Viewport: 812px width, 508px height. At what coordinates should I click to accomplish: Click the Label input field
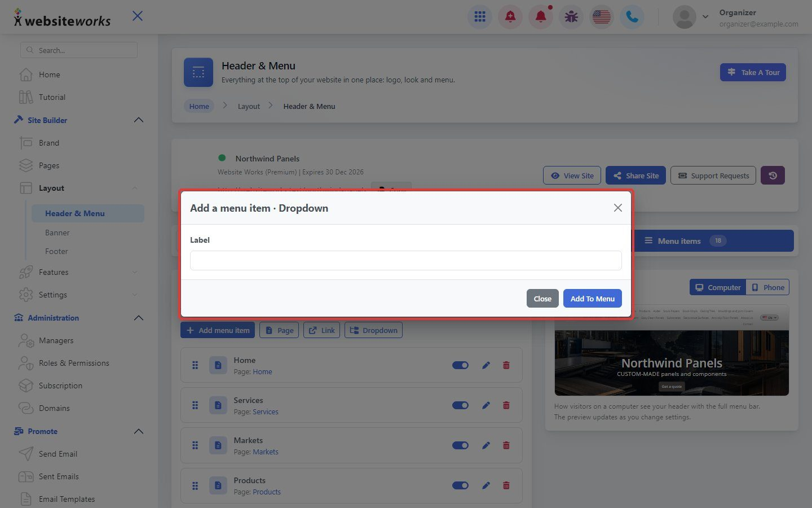406,260
